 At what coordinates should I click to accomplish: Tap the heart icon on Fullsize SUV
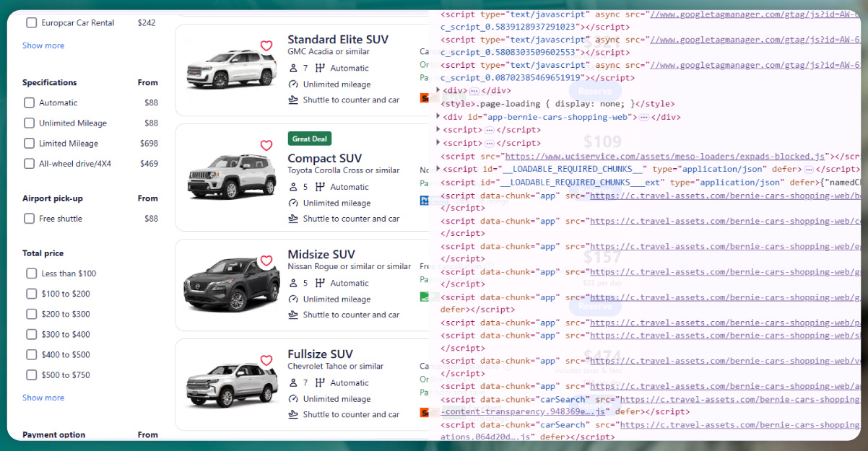(266, 360)
